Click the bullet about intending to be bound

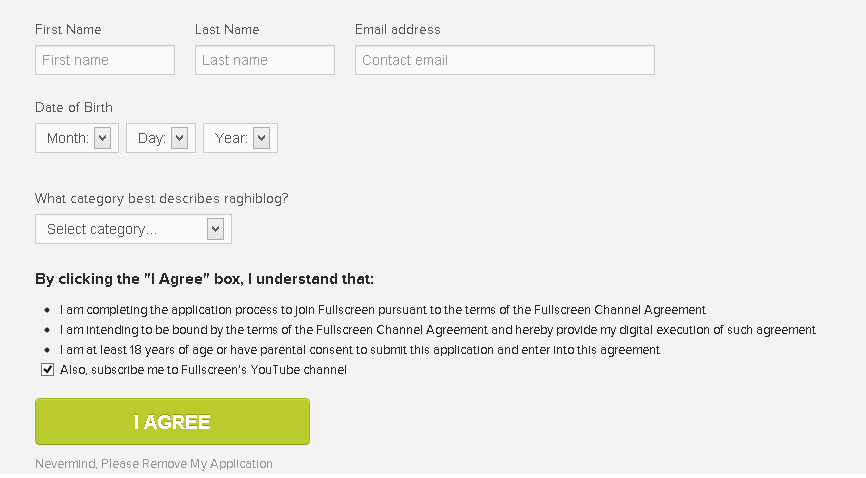point(437,330)
